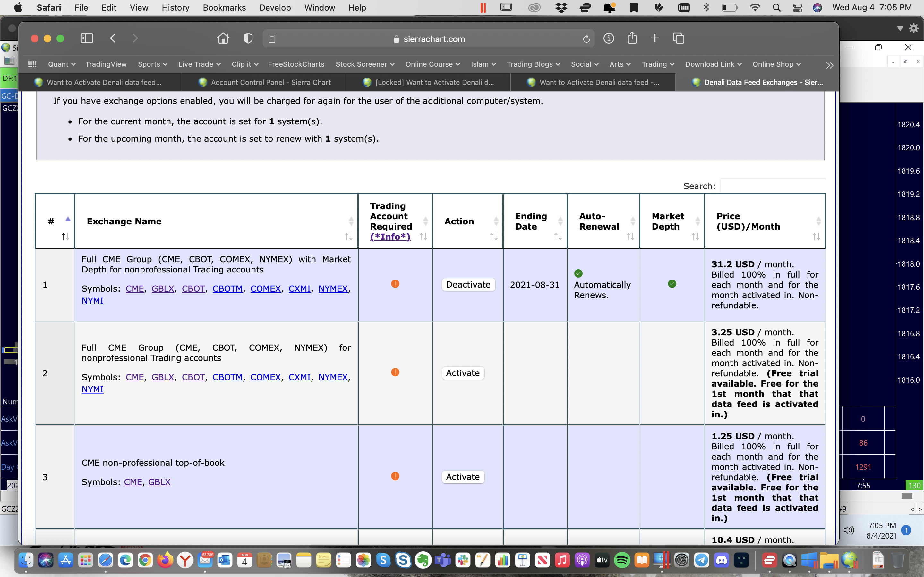Show the tab overview icon
924x577 pixels.
[679, 38]
